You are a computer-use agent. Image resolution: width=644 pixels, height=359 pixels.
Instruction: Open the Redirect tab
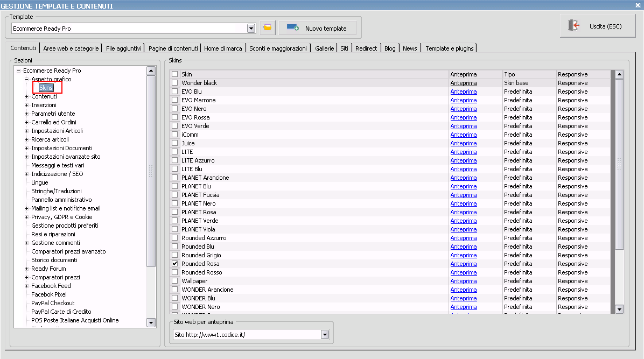(x=366, y=48)
